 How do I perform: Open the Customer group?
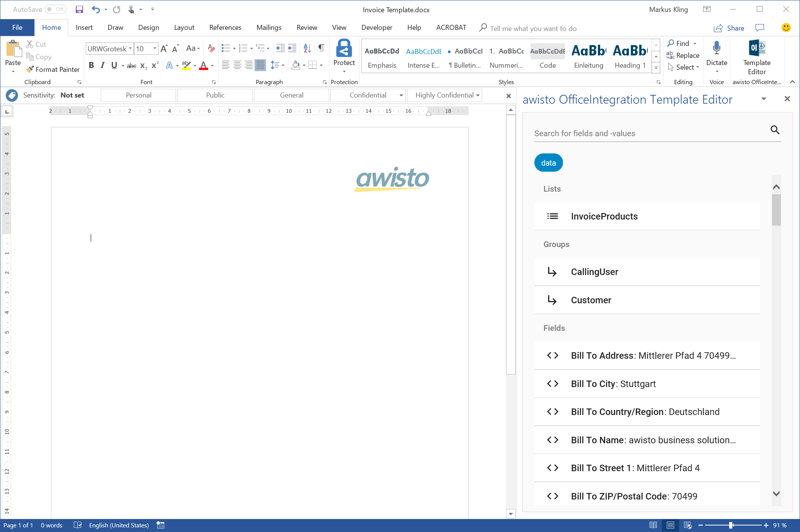click(x=647, y=300)
